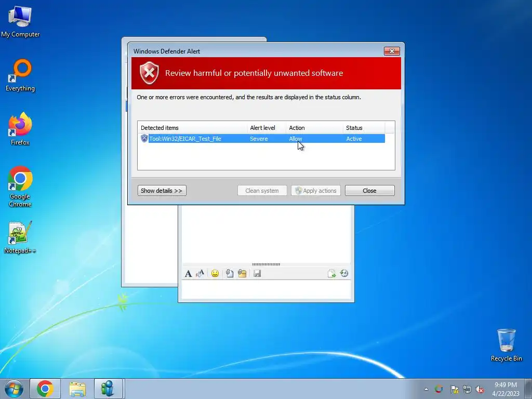Screen dimensions: 532x399
Task: Click the Action Center flag tray icon
Action: click(454, 389)
